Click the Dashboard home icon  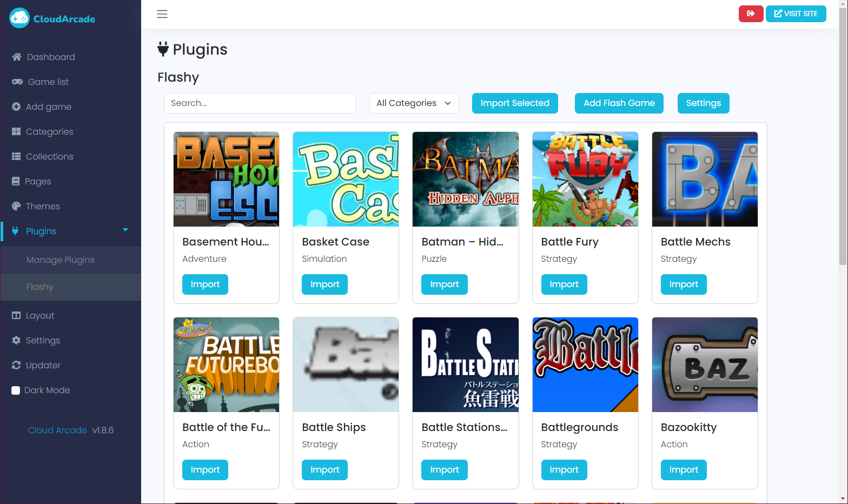tap(17, 57)
